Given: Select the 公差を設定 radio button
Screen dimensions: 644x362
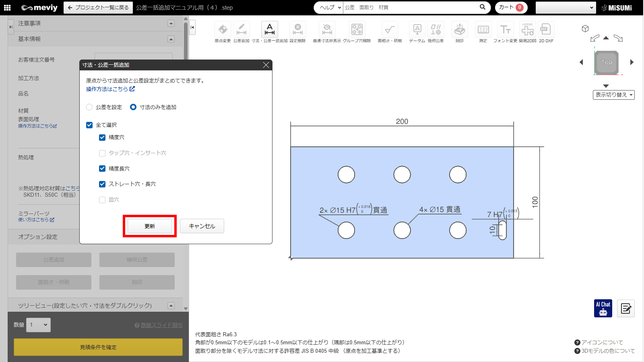Looking at the screenshot, I should pyautogui.click(x=89, y=107).
